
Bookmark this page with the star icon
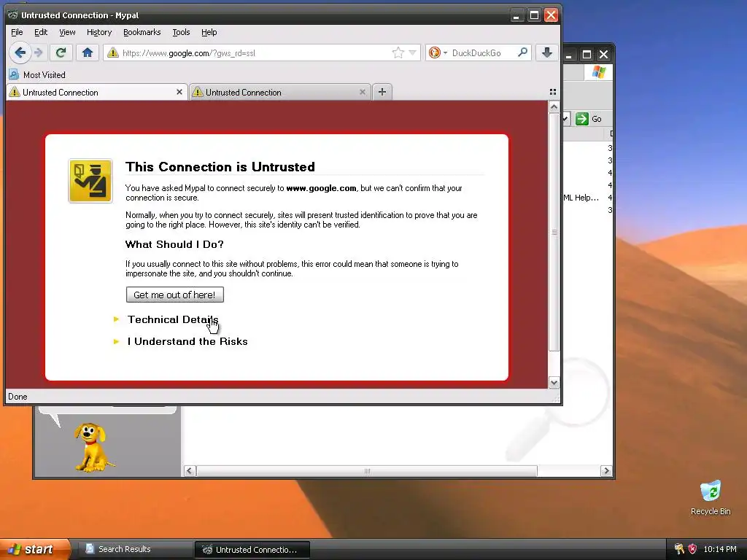[x=398, y=52]
